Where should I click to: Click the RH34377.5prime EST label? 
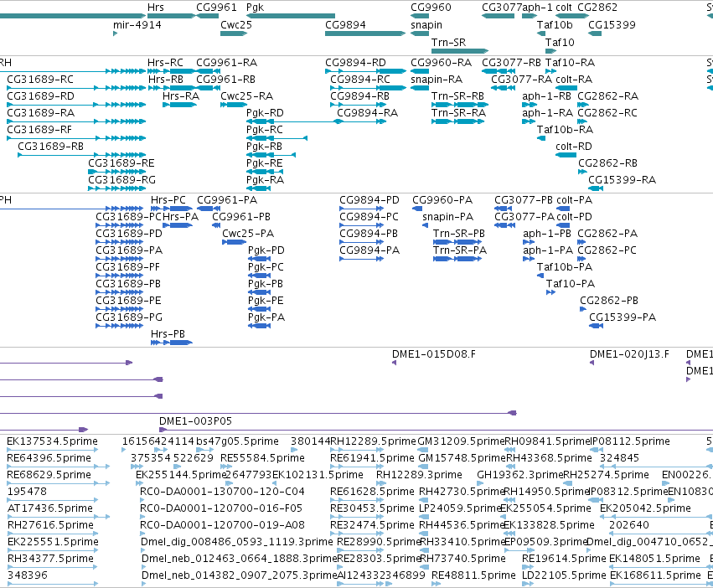(x=50, y=559)
